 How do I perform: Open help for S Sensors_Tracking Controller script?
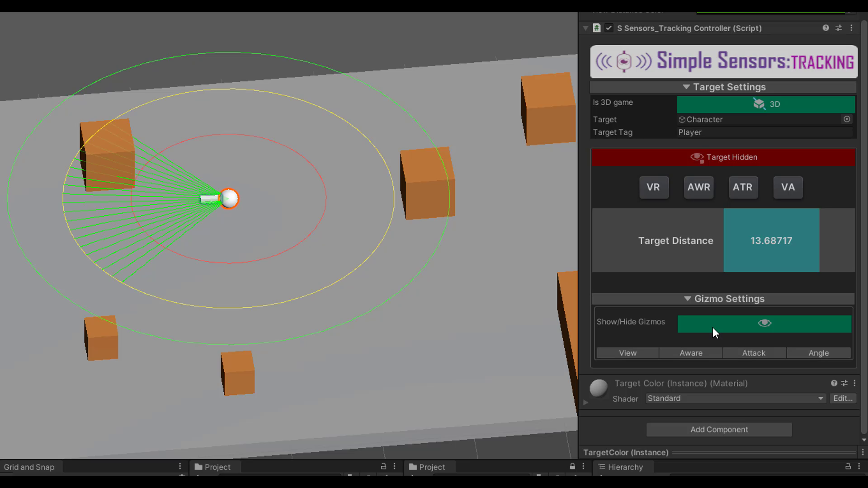pyautogui.click(x=826, y=28)
